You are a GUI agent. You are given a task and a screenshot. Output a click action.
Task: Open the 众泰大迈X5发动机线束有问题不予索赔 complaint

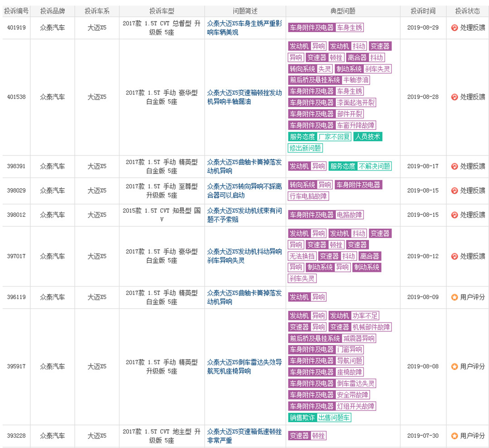coord(244,214)
